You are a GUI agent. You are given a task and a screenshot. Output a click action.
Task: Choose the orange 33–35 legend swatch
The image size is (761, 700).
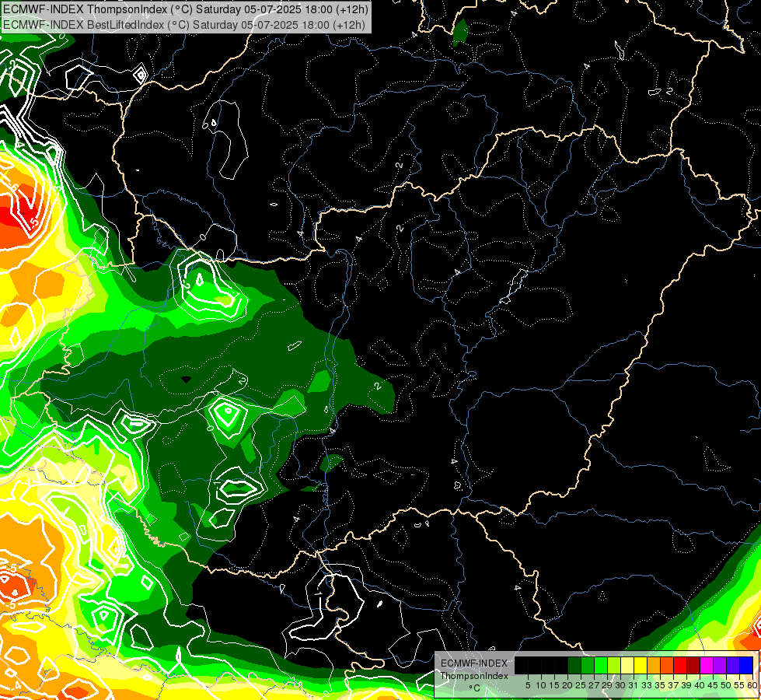654,665
